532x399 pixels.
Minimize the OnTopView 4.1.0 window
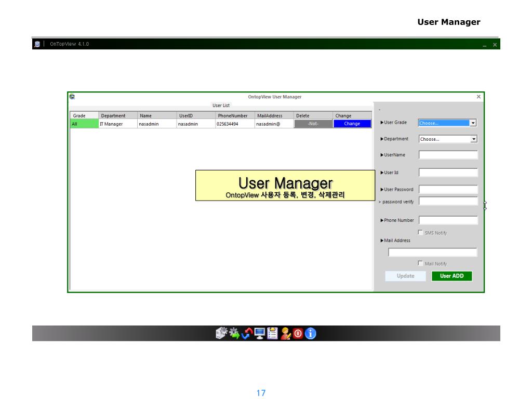pos(485,45)
